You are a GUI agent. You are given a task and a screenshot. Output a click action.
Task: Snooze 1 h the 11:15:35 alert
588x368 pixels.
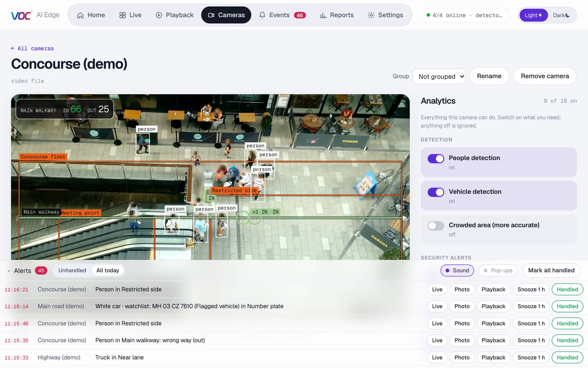point(531,340)
